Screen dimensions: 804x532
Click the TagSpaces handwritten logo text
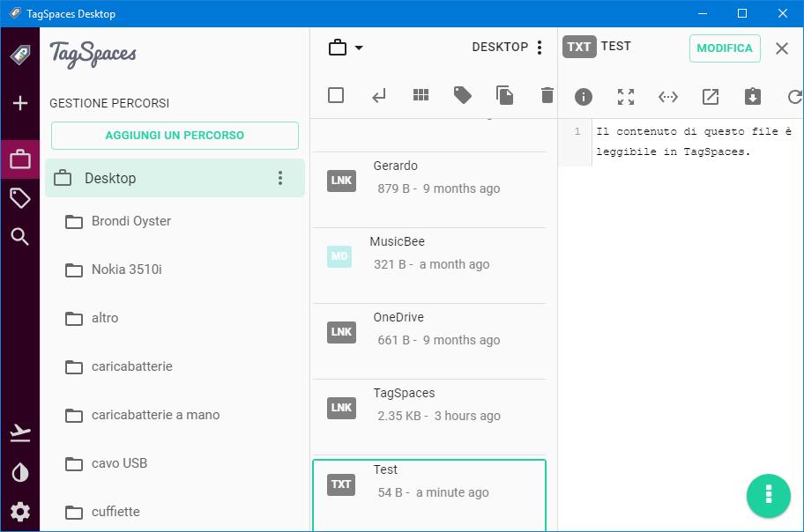tap(93, 54)
